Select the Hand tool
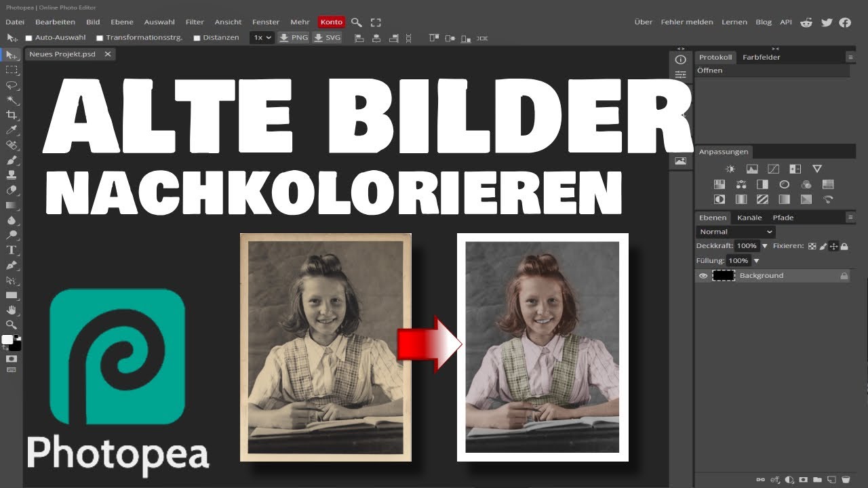Viewport: 868px width, 488px height. (x=12, y=310)
